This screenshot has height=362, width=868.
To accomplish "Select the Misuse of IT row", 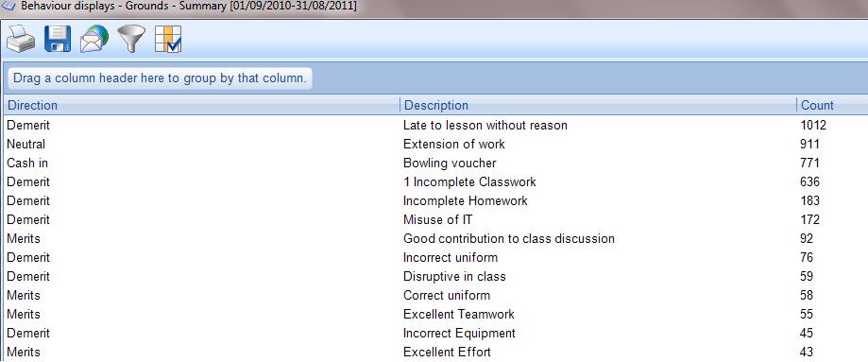I will (434, 219).
